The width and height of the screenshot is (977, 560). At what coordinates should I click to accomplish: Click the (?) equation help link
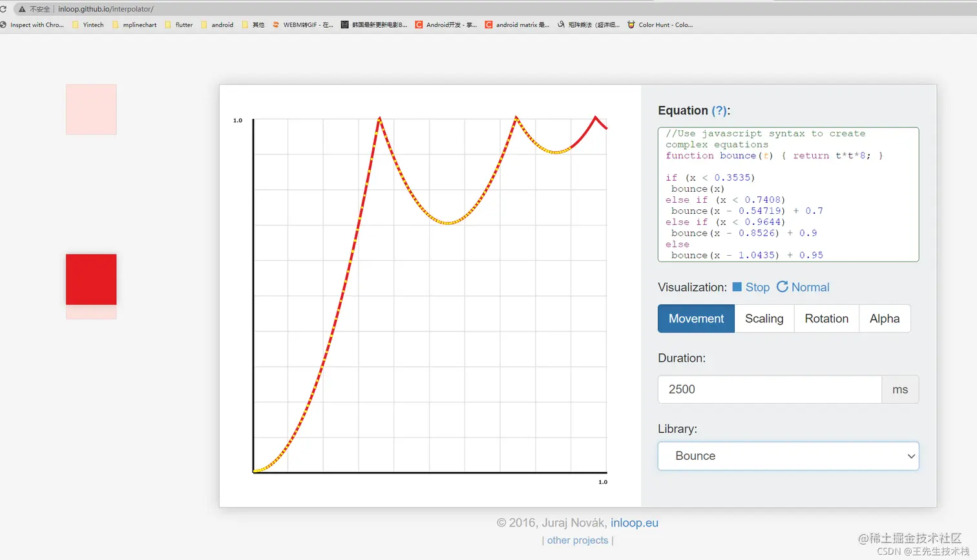tap(719, 110)
